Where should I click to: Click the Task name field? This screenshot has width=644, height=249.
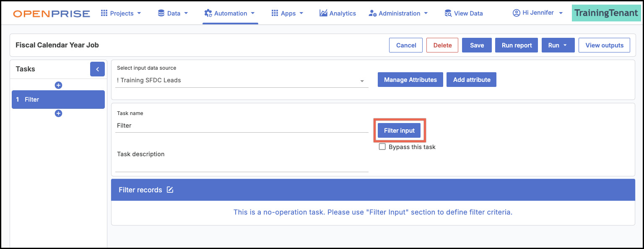coord(242,126)
